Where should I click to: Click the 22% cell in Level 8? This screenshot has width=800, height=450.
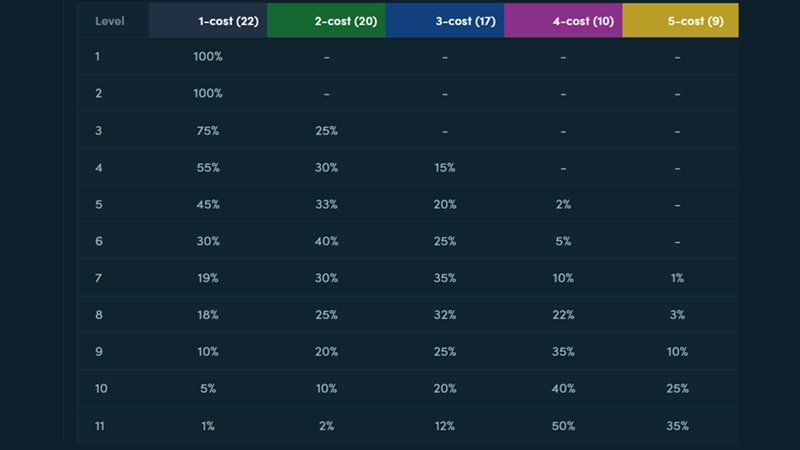(x=563, y=315)
